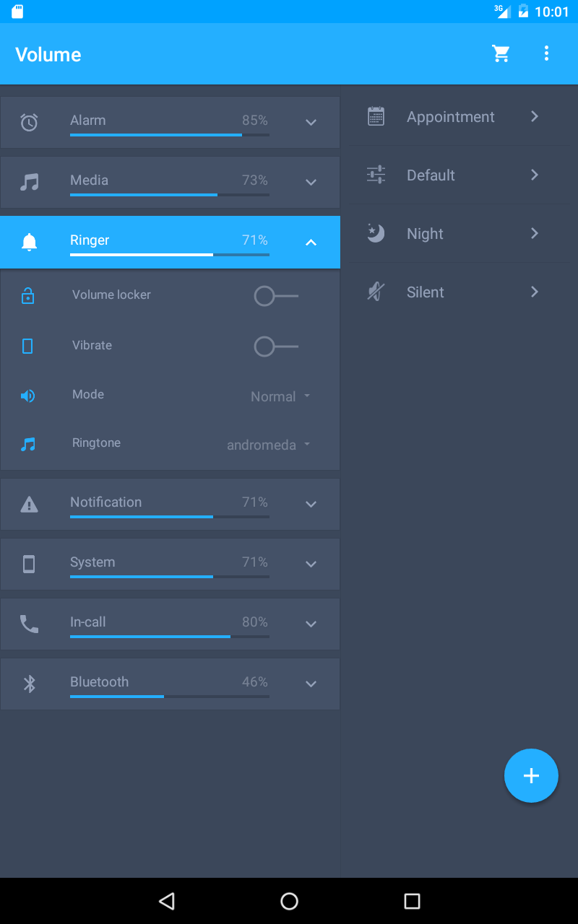Tap the Android back navigation button
Image resolution: width=578 pixels, height=924 pixels.
(167, 900)
